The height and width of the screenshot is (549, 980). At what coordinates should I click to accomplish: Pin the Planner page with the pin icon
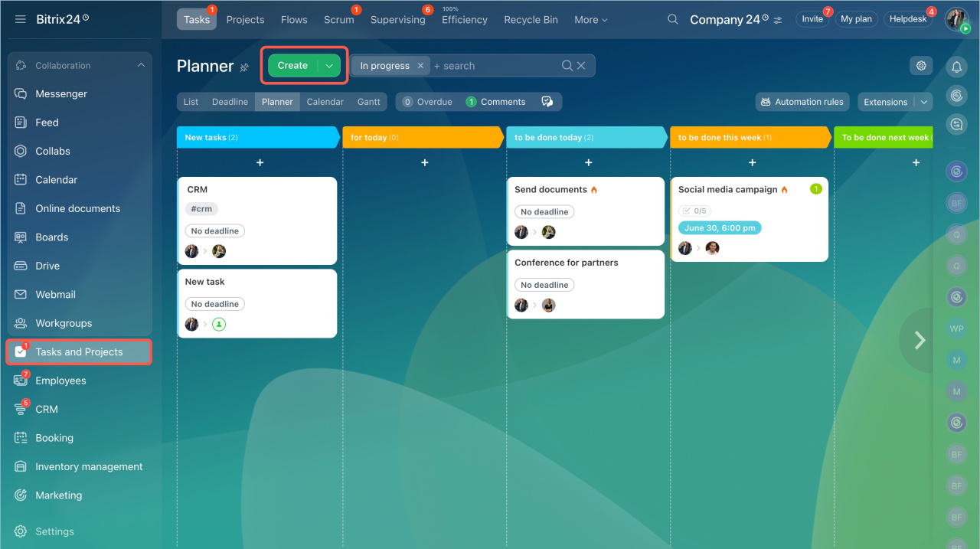click(244, 67)
